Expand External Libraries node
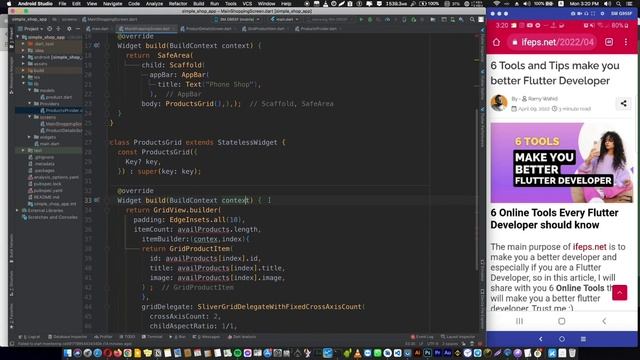640x360 pixels. point(18,210)
